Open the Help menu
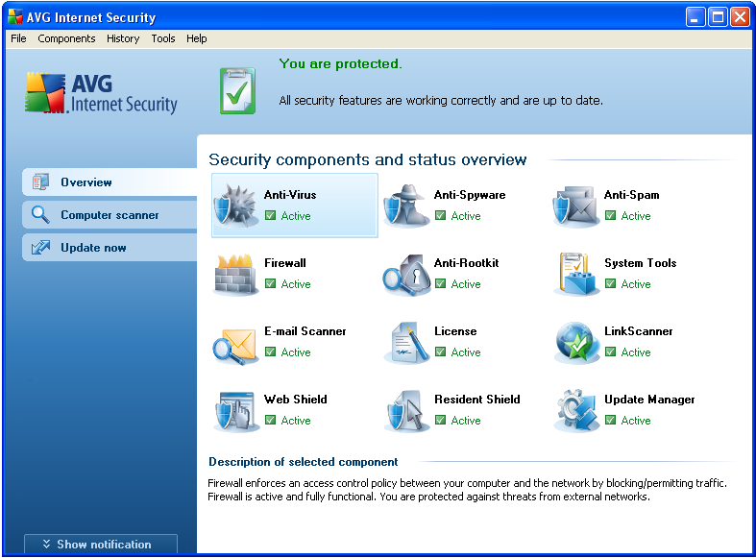 (x=197, y=38)
